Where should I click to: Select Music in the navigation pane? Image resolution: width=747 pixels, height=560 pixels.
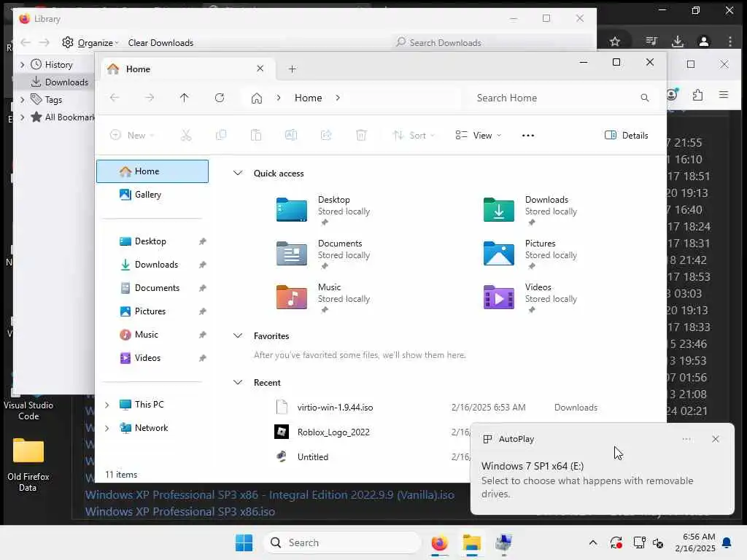(152, 335)
